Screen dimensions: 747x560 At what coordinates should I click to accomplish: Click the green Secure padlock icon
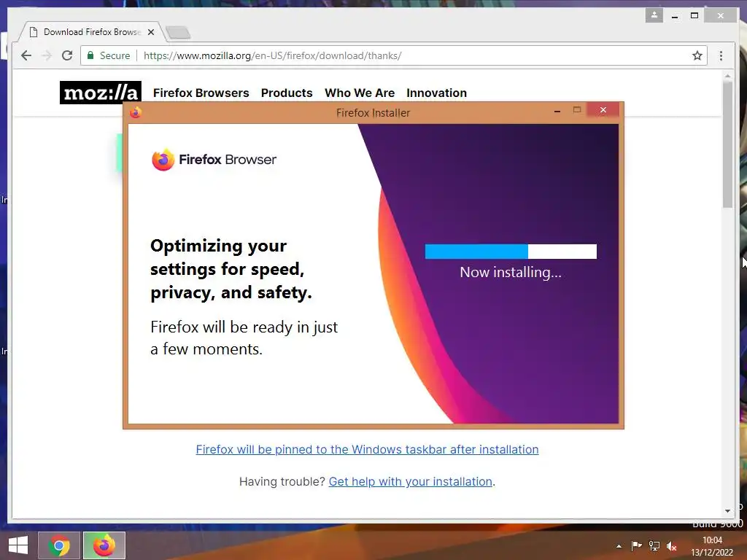(x=90, y=55)
